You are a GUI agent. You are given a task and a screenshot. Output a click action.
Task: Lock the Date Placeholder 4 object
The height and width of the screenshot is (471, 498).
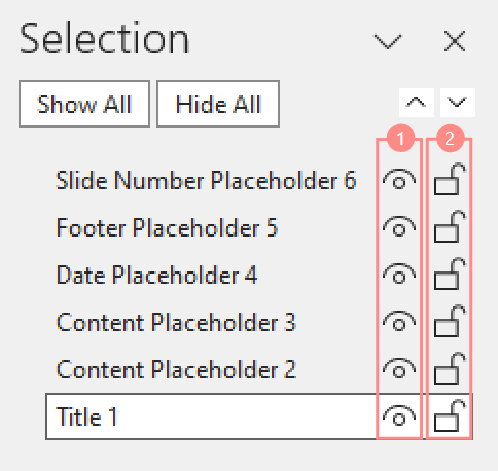pos(450,273)
